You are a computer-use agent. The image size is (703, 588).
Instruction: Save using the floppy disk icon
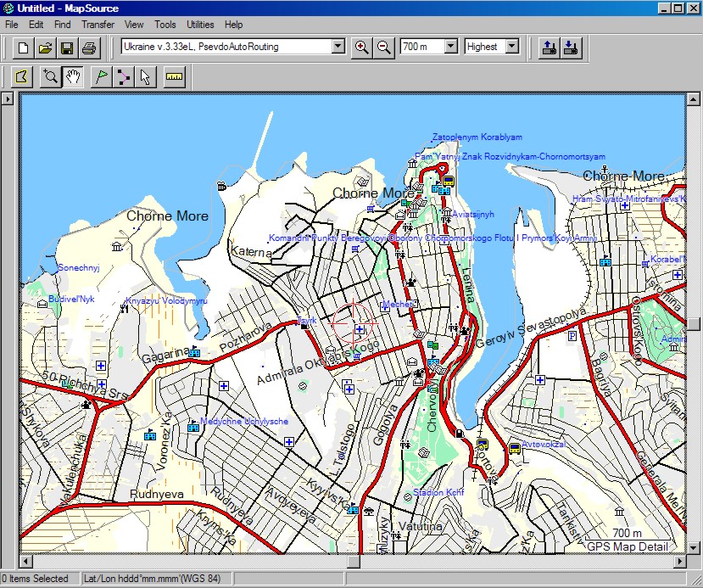[x=67, y=48]
